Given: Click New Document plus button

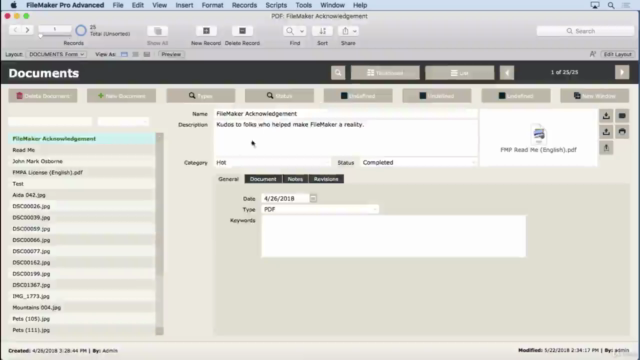Looking at the screenshot, I should tap(121, 96).
